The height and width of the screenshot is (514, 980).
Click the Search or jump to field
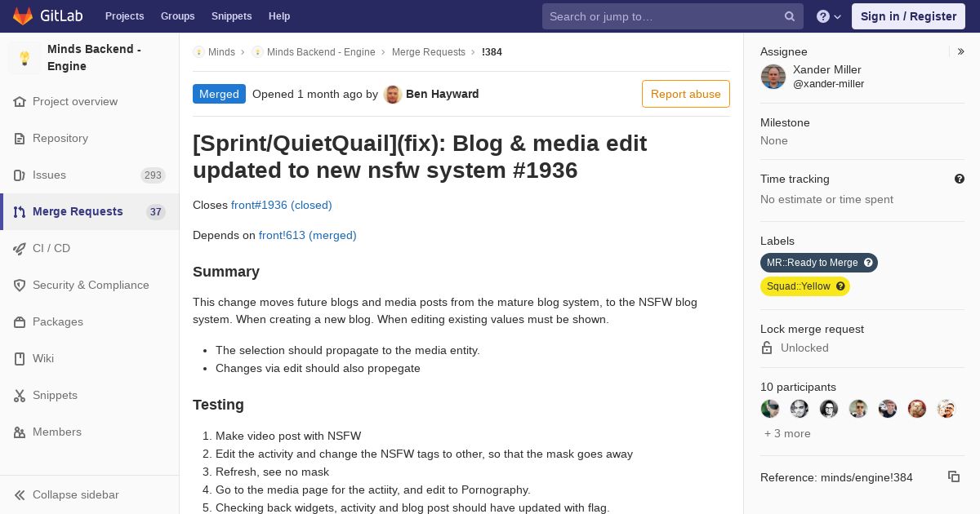coord(673,16)
